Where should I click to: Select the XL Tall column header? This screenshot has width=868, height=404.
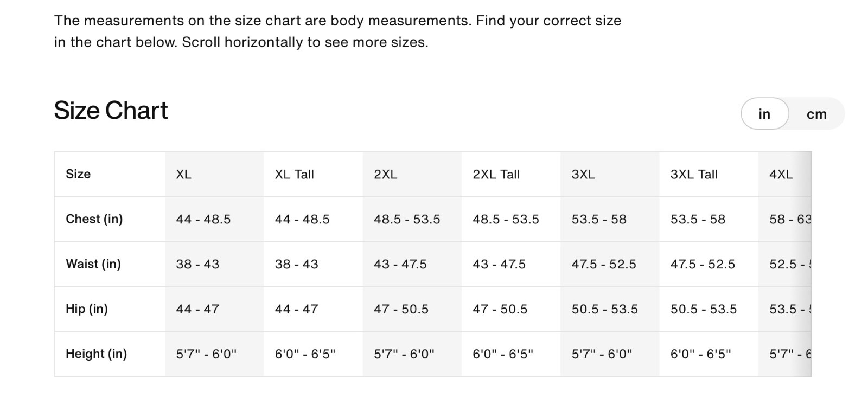click(295, 175)
